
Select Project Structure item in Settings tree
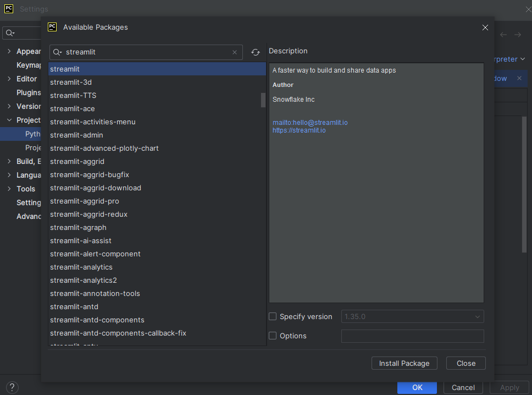33,147
